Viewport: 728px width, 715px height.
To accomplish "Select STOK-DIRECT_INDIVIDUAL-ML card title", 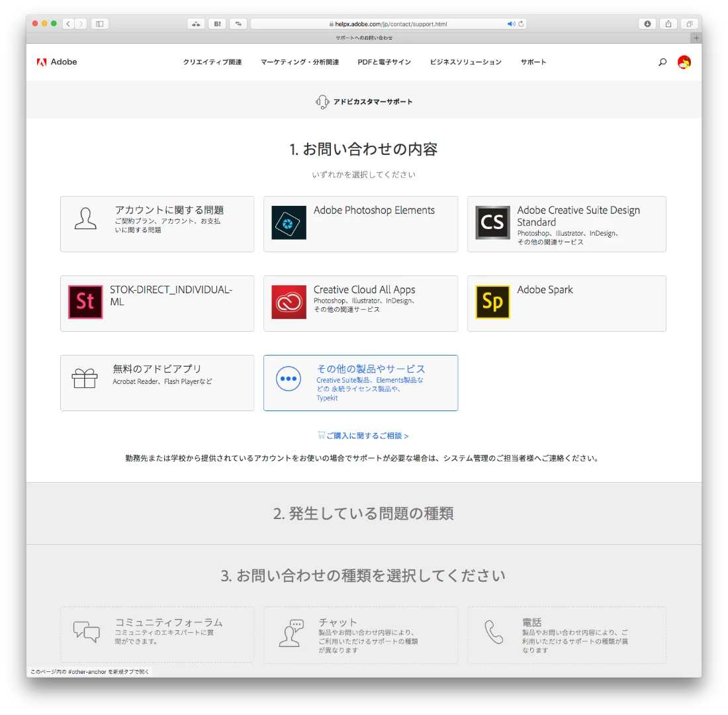I will (171, 295).
